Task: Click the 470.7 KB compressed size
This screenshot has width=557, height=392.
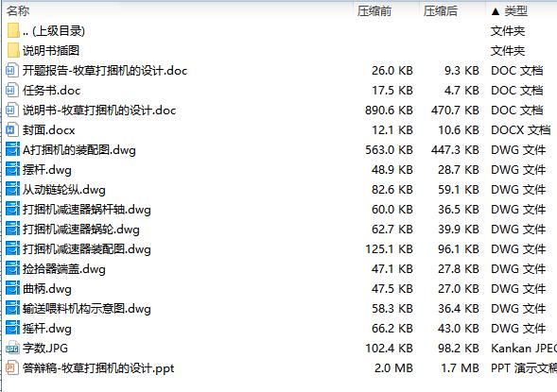Action: (x=455, y=111)
